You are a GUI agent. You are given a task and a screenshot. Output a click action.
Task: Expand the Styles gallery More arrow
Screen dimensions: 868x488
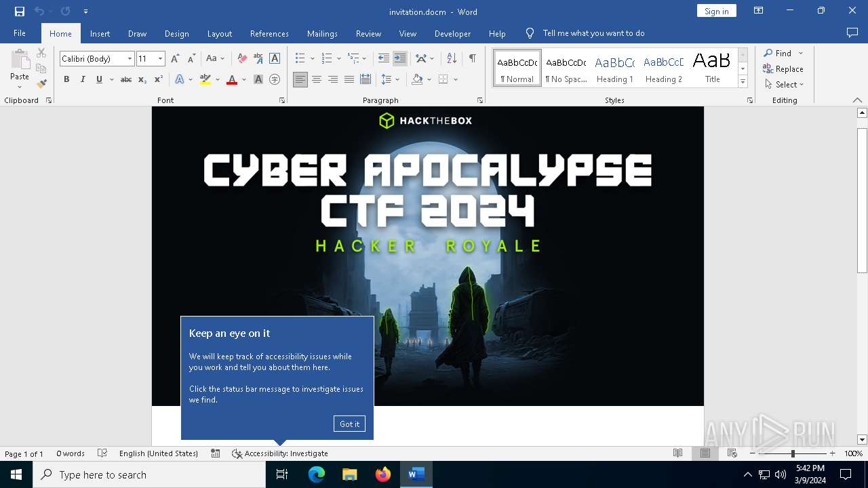tap(743, 82)
